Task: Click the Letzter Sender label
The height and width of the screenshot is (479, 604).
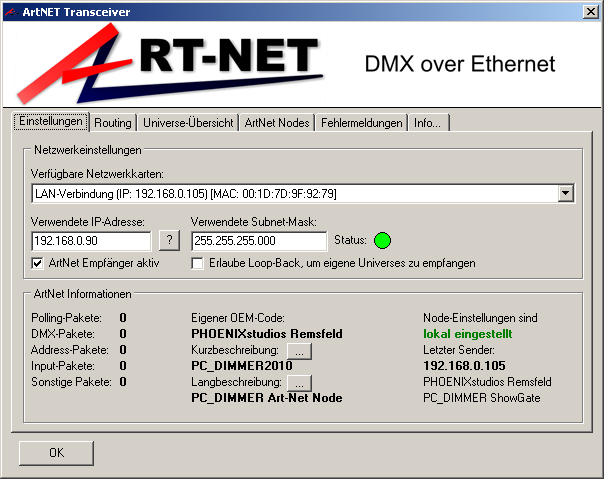Action: pyautogui.click(x=459, y=350)
